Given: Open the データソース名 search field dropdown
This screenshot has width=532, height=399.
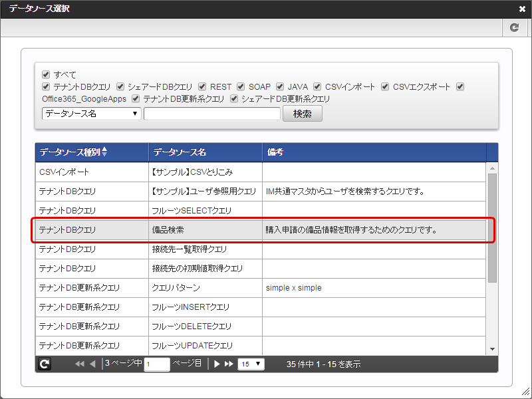Looking at the screenshot, I should point(91,114).
